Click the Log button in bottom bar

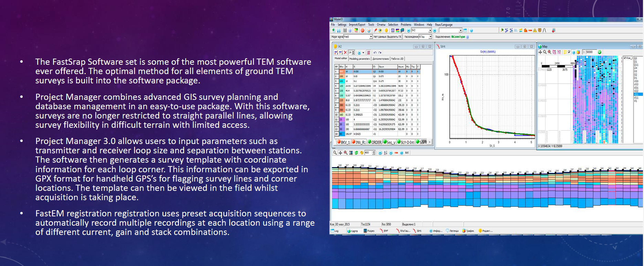tap(335, 231)
